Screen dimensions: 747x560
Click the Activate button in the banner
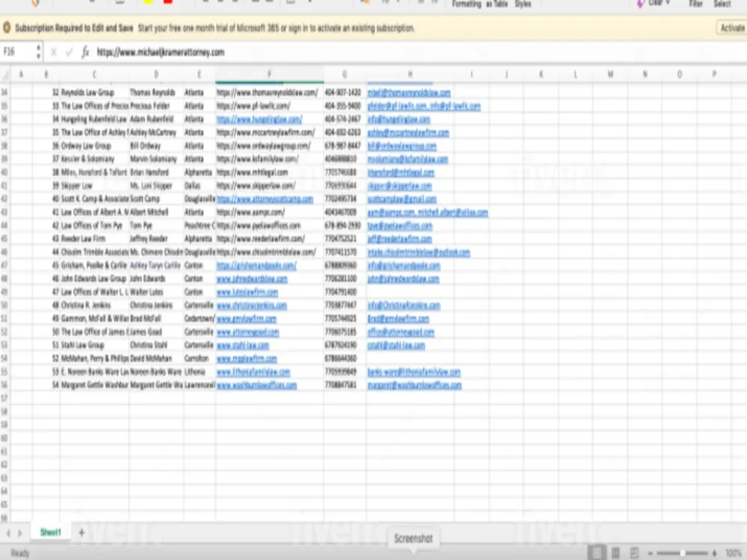[732, 28]
